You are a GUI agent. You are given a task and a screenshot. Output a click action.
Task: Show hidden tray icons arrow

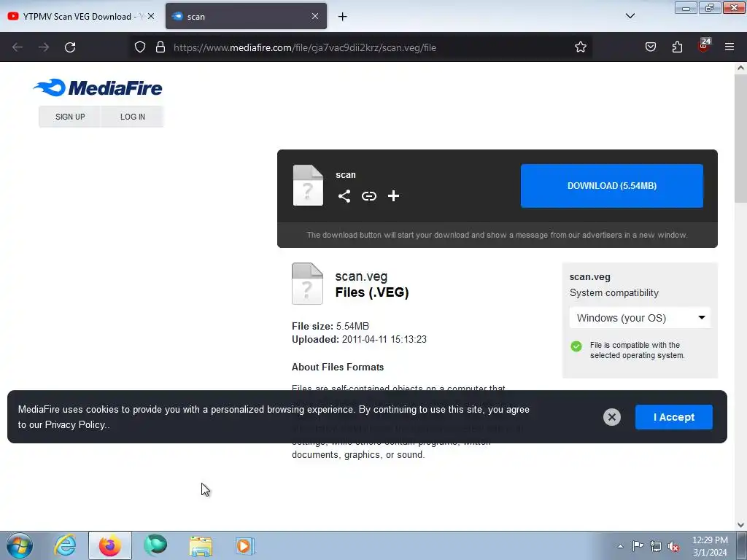coord(620,546)
